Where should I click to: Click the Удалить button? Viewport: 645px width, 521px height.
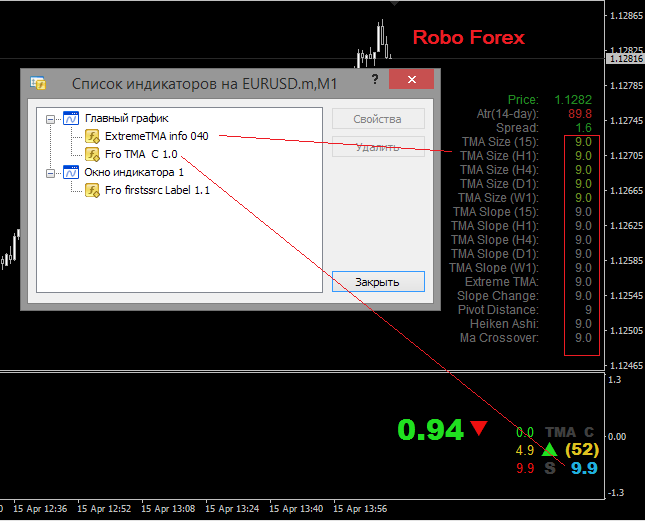(378, 147)
